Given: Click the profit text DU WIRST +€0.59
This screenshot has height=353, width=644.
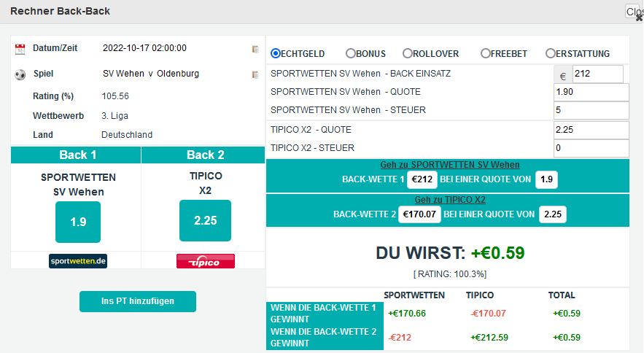Looking at the screenshot, I should (450, 253).
